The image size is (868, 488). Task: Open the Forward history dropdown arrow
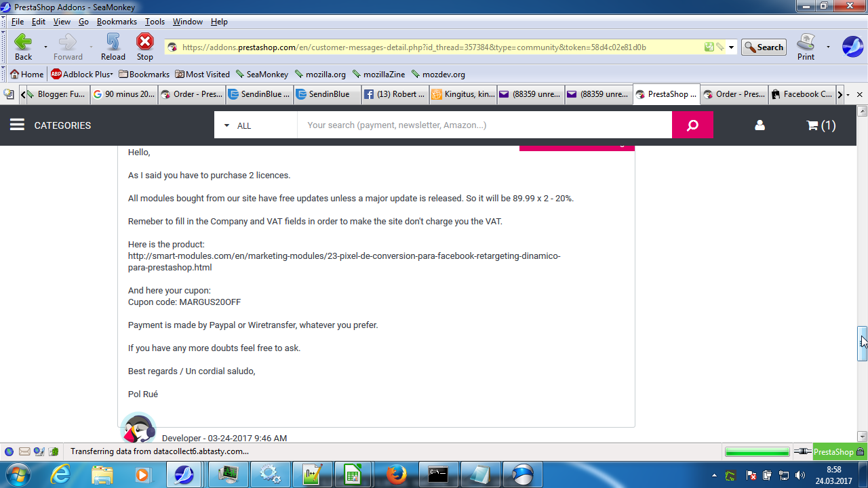[x=91, y=47]
